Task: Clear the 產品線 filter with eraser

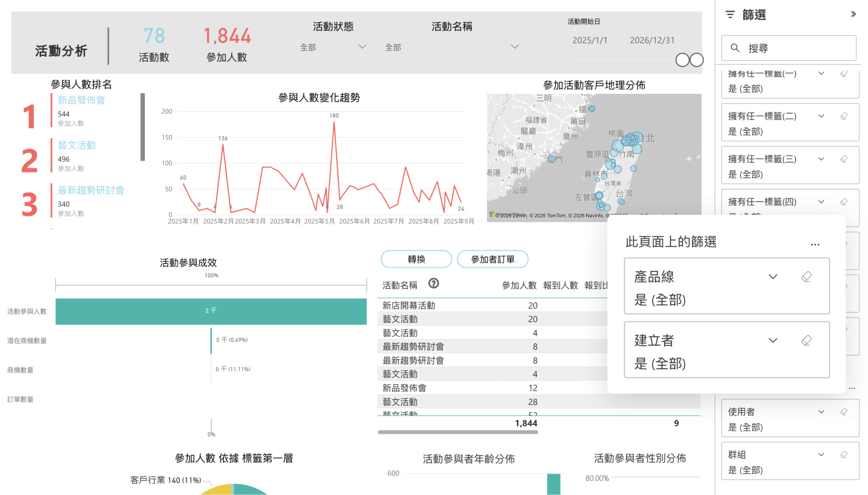Action: click(x=806, y=277)
